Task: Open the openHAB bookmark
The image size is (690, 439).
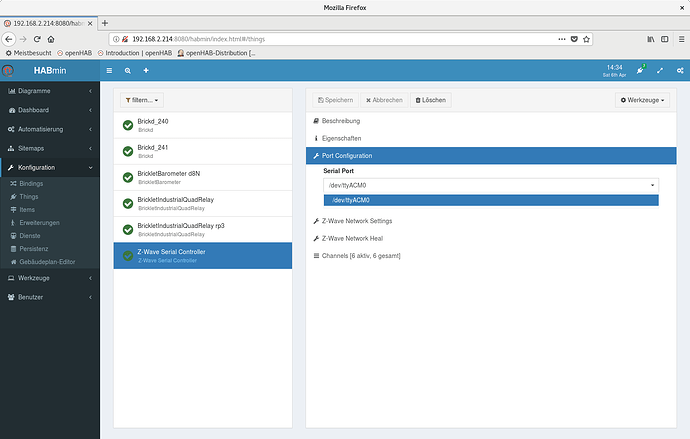Action: click(x=75, y=53)
